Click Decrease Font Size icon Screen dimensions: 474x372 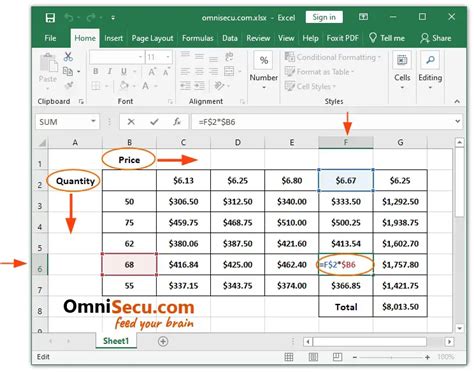(x=166, y=72)
